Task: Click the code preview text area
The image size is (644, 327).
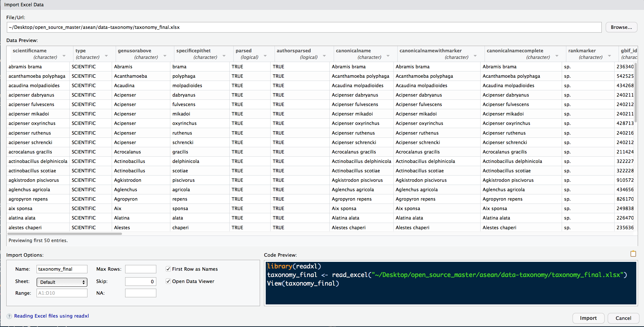Action: click(x=451, y=283)
